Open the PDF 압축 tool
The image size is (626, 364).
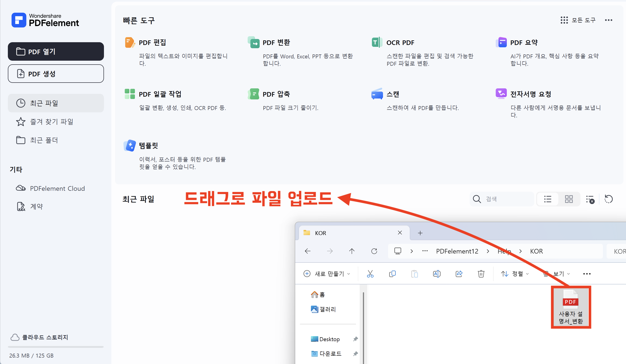click(276, 94)
